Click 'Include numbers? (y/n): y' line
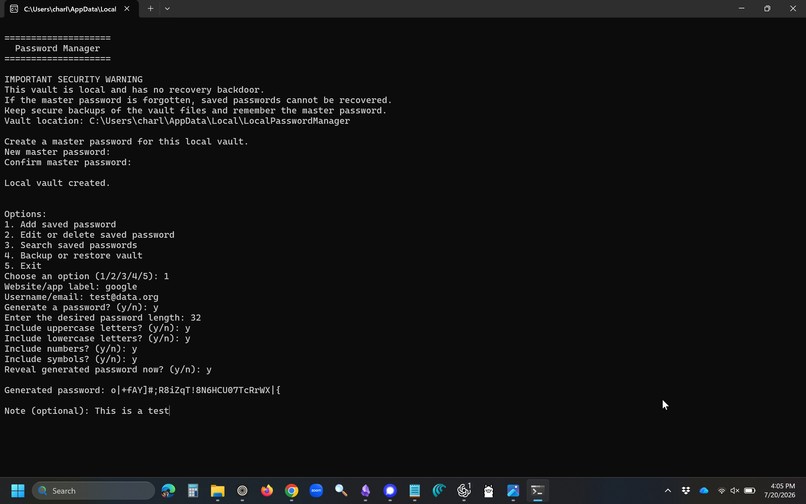Screen dimensions: 806x504 pyautogui.click(x=70, y=349)
